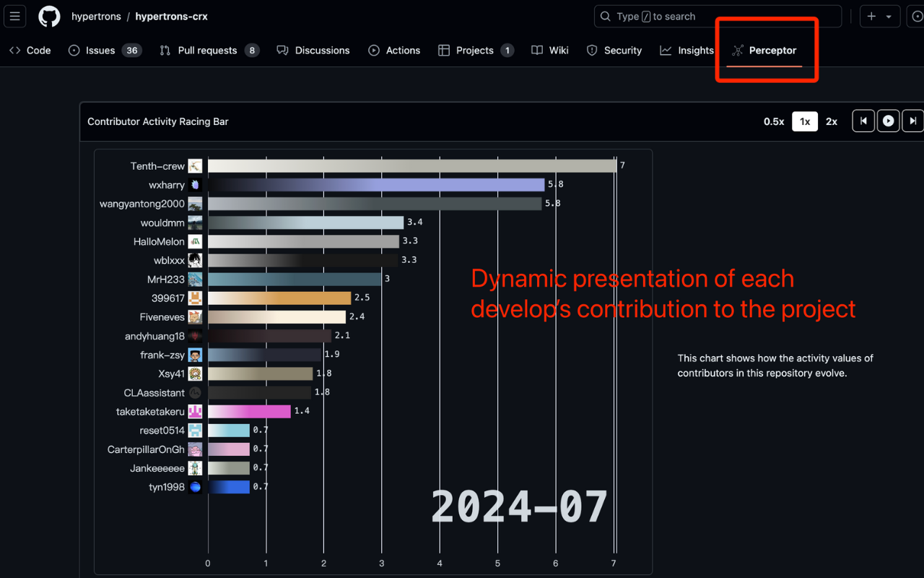Screen dimensions: 924x578
Task: Click reset0514 avatar icon
Action: point(195,430)
